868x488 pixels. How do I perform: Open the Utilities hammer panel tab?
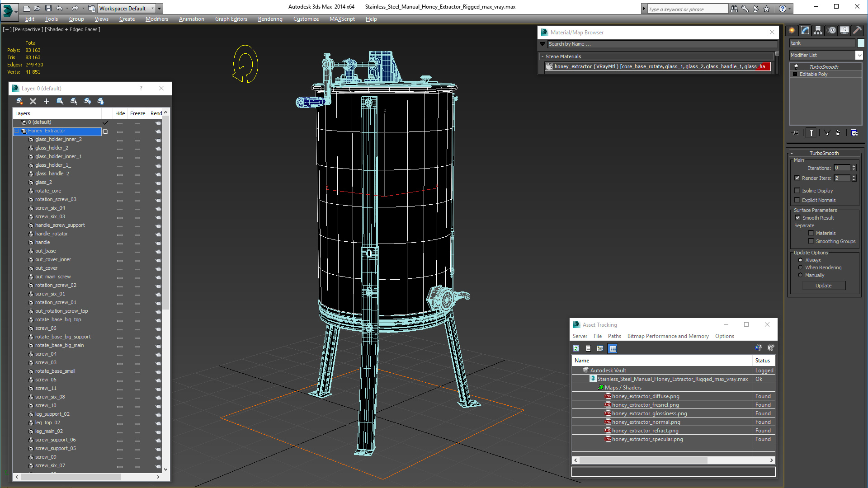(x=857, y=30)
